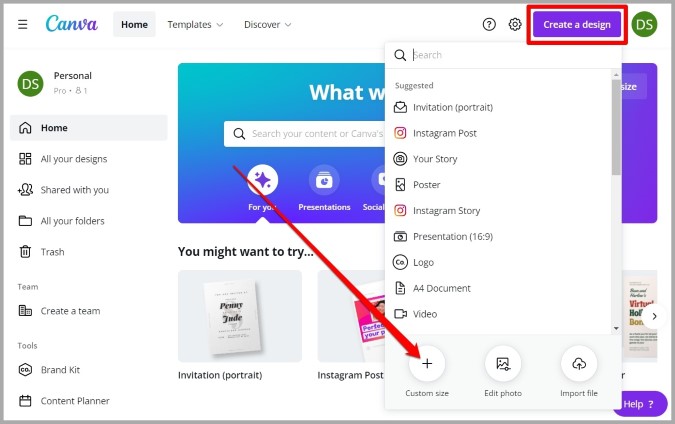Click the design type Search field
This screenshot has height=424, width=675.
(x=504, y=55)
